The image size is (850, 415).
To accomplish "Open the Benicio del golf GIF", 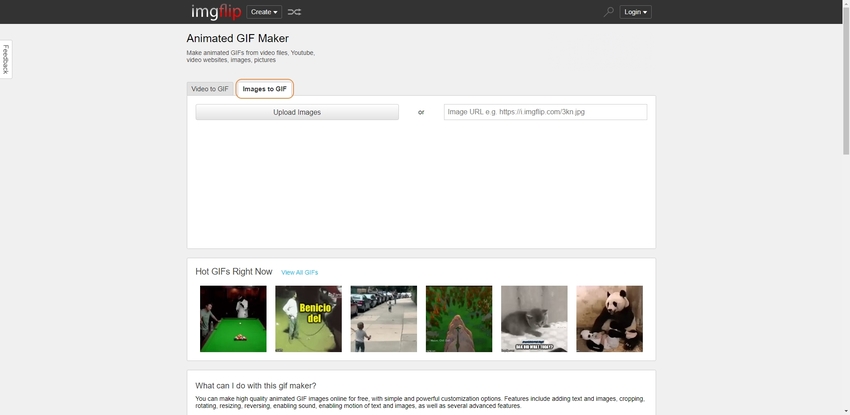I will (x=308, y=319).
